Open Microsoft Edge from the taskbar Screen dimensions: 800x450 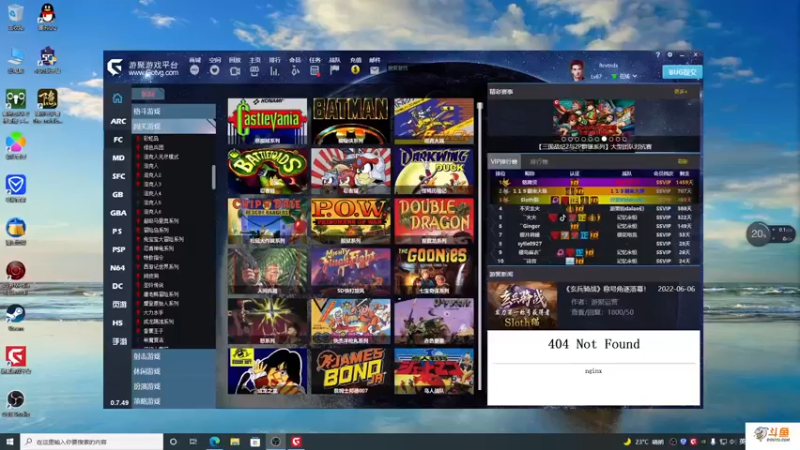(214, 441)
